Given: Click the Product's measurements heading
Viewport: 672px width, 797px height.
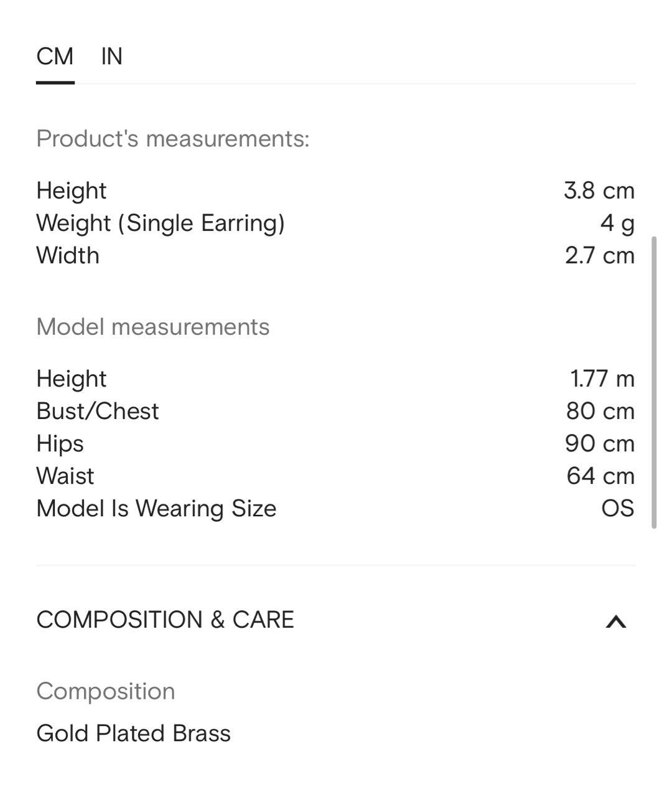Looking at the screenshot, I should click(172, 138).
